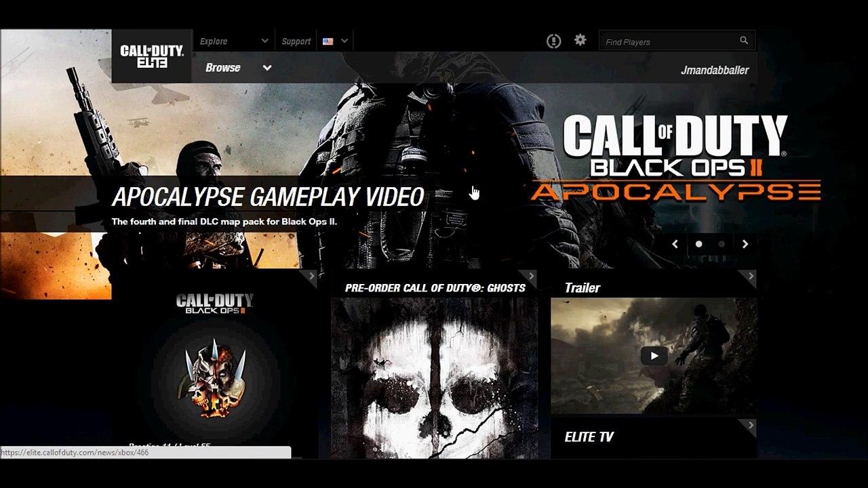This screenshot has width=868, height=488.
Task: Expand the region flag dropdown arrow
Action: [x=344, y=41]
